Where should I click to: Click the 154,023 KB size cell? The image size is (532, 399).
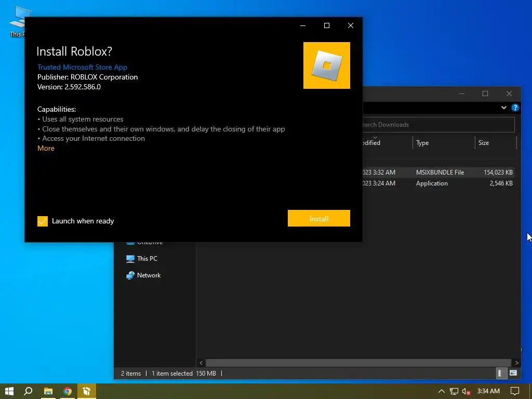click(498, 172)
